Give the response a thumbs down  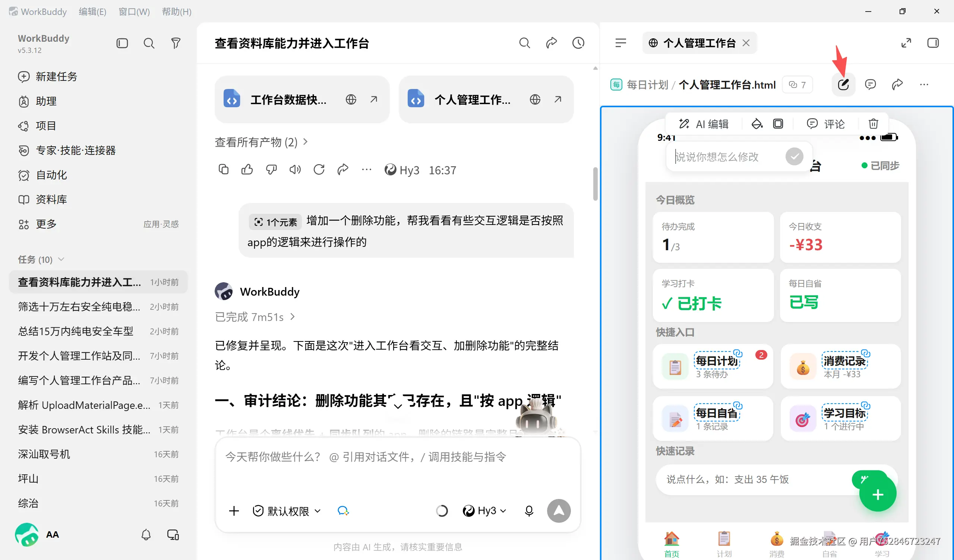[x=271, y=169]
